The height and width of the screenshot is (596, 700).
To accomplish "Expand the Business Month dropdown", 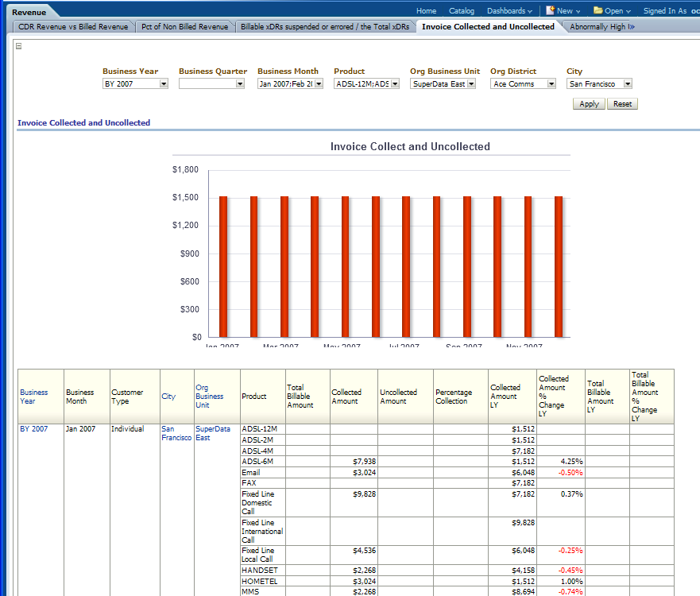I will pos(319,83).
